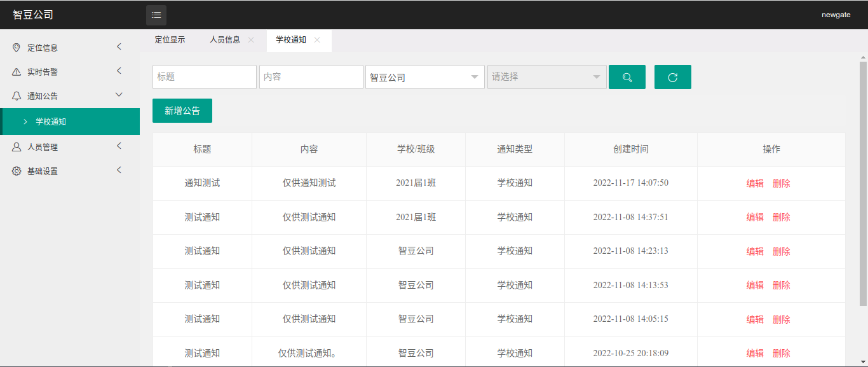Click the 通知公告 bell icon
This screenshot has height=367, width=868.
(17, 96)
